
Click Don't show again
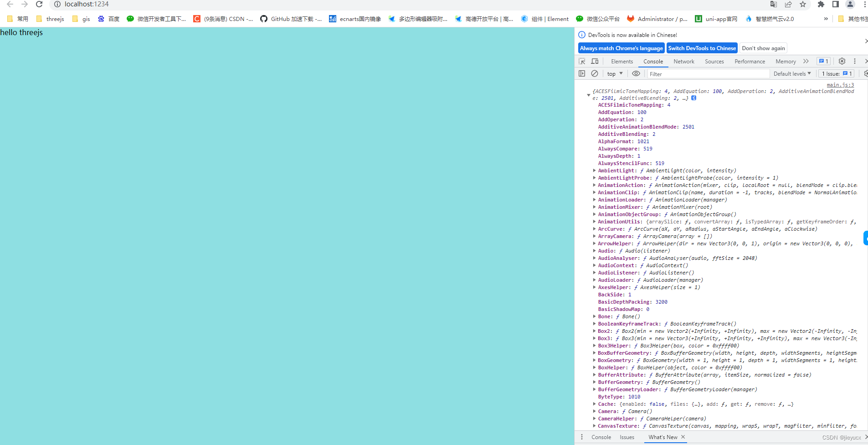pyautogui.click(x=763, y=48)
